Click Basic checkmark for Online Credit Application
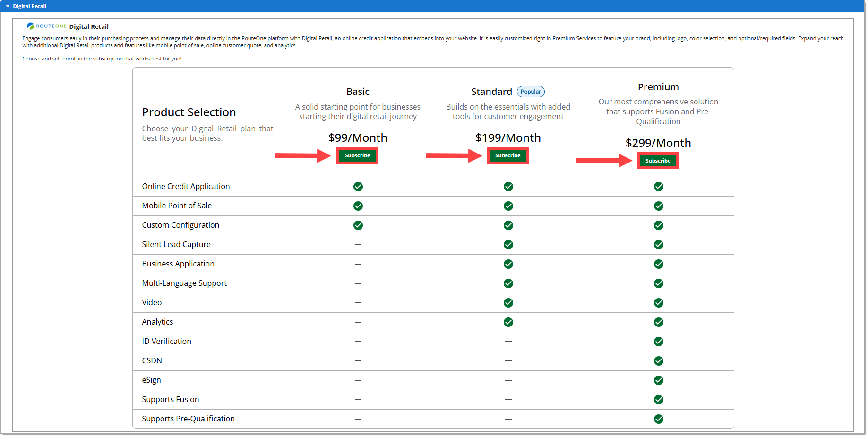The width and height of the screenshot is (868, 437). tap(358, 187)
